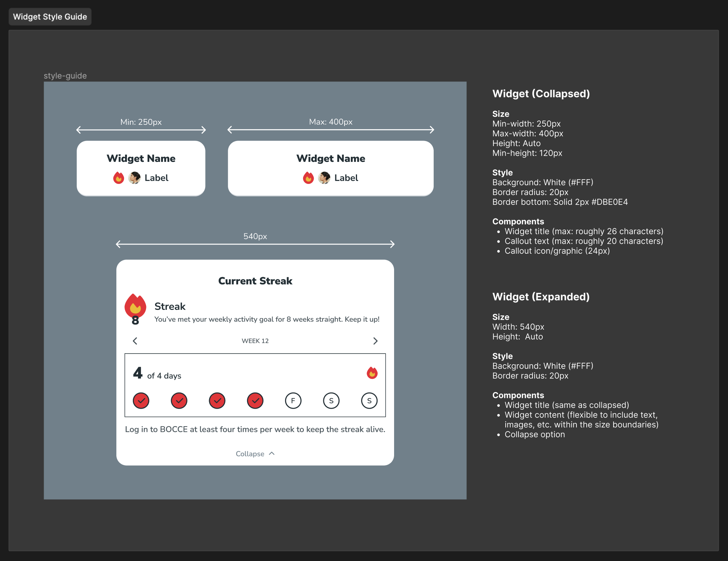The width and height of the screenshot is (728, 561).
Task: Click the first completed day checkmark circle
Action: (x=141, y=401)
